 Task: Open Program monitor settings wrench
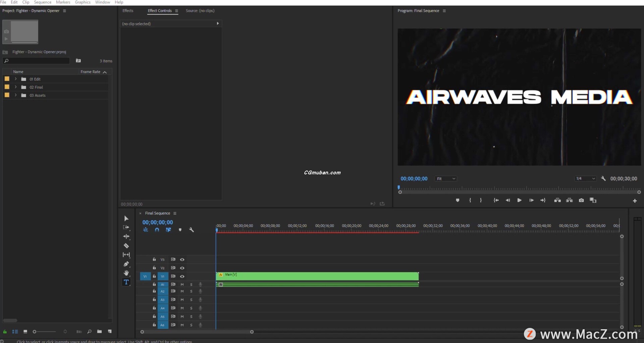603,178
